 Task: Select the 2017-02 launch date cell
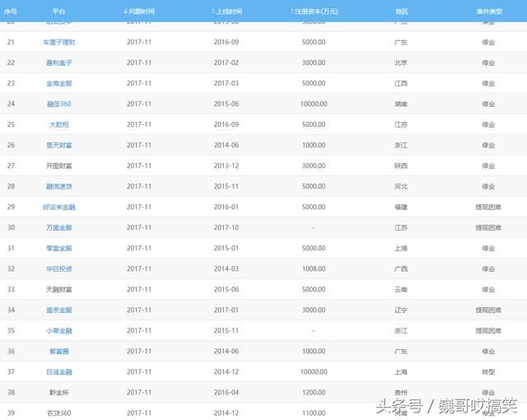226,63
